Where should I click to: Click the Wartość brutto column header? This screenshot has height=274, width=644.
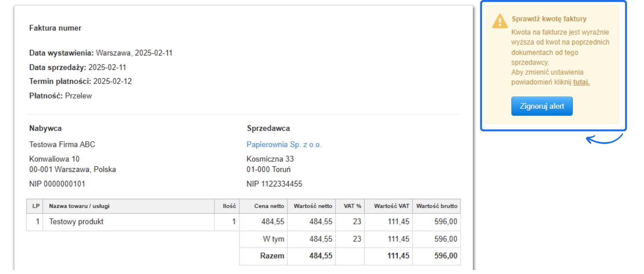pos(437,206)
